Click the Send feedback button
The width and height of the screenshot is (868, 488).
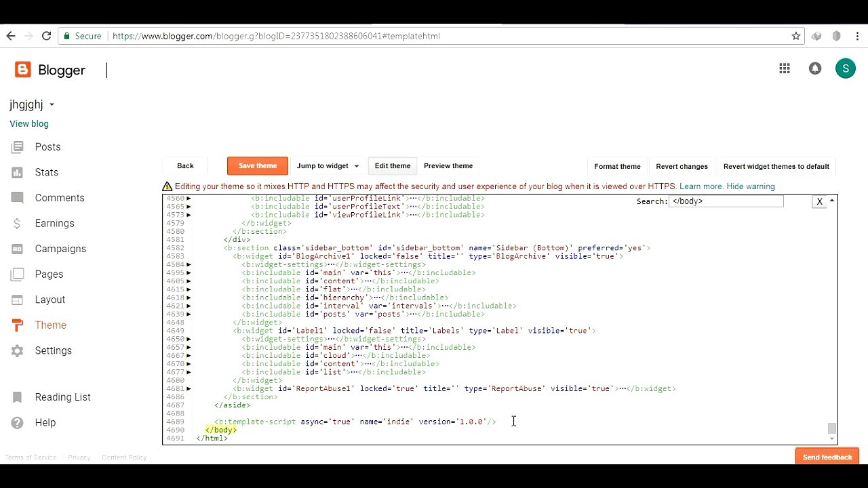point(827,457)
